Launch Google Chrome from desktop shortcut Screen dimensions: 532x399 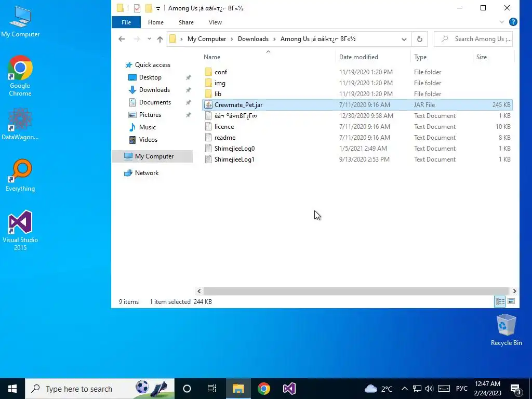click(20, 76)
